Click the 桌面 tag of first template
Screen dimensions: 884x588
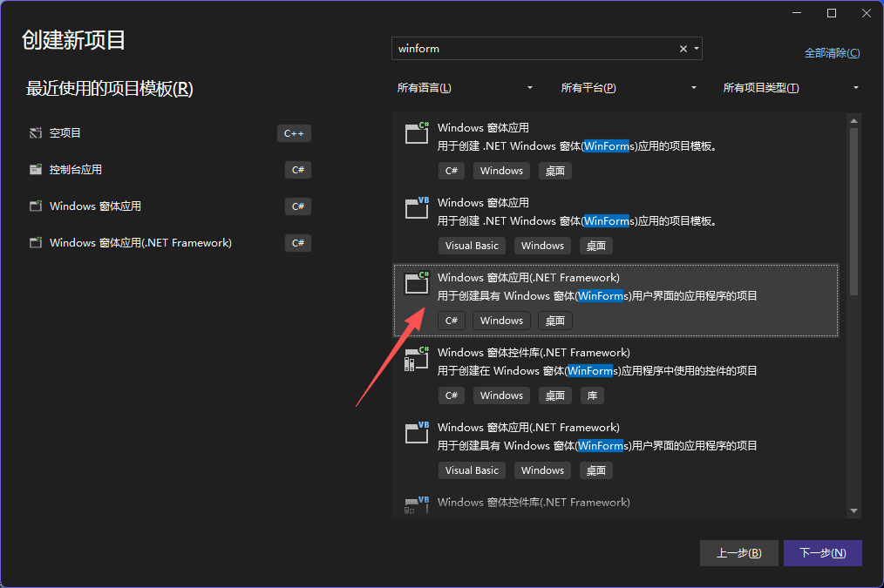(554, 171)
